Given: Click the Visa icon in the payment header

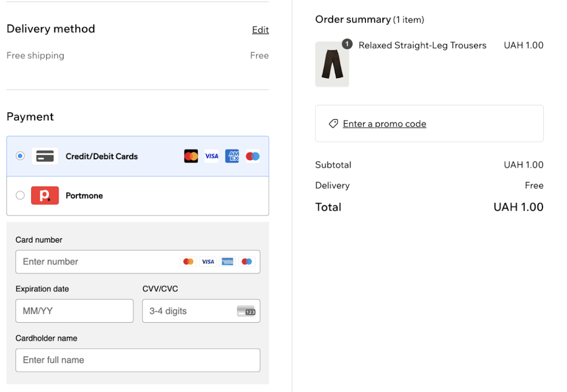Looking at the screenshot, I should tap(211, 156).
